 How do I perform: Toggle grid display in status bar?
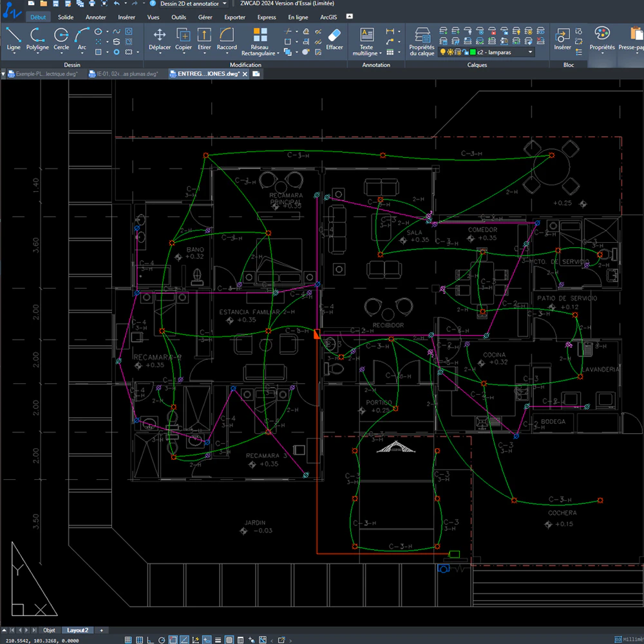click(x=128, y=640)
